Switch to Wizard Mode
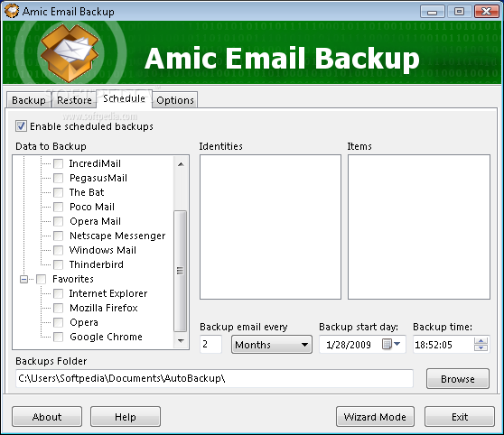Viewport: 504px width, 435px height. (375, 417)
